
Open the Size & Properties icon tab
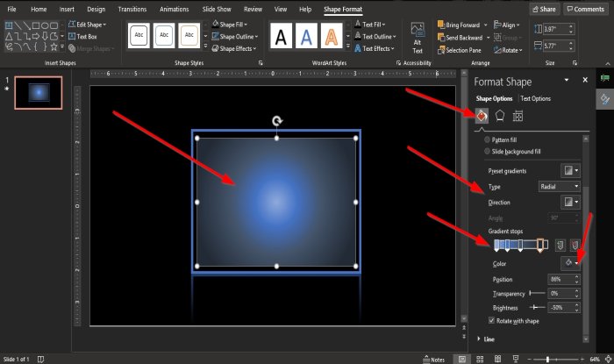pos(518,116)
